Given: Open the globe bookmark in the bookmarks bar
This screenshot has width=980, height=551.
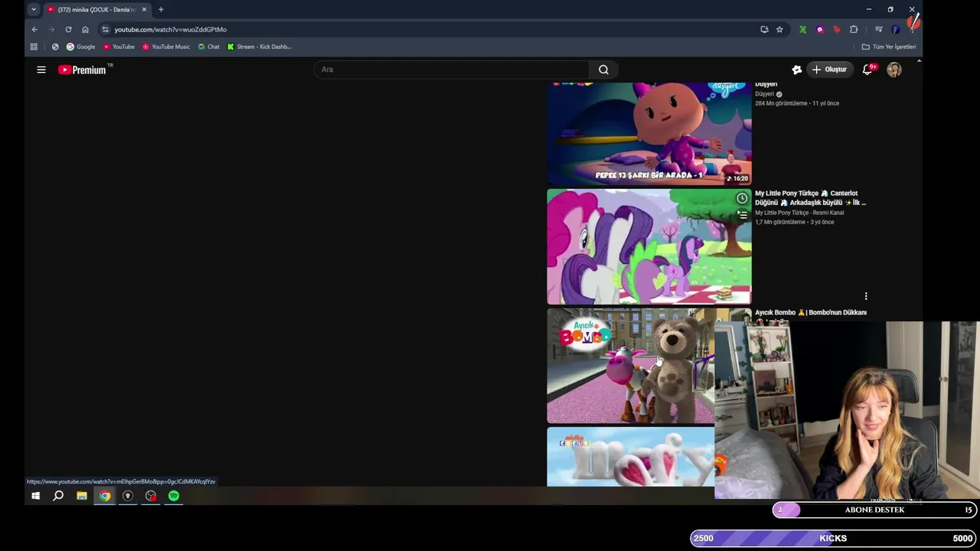Looking at the screenshot, I should coord(55,47).
